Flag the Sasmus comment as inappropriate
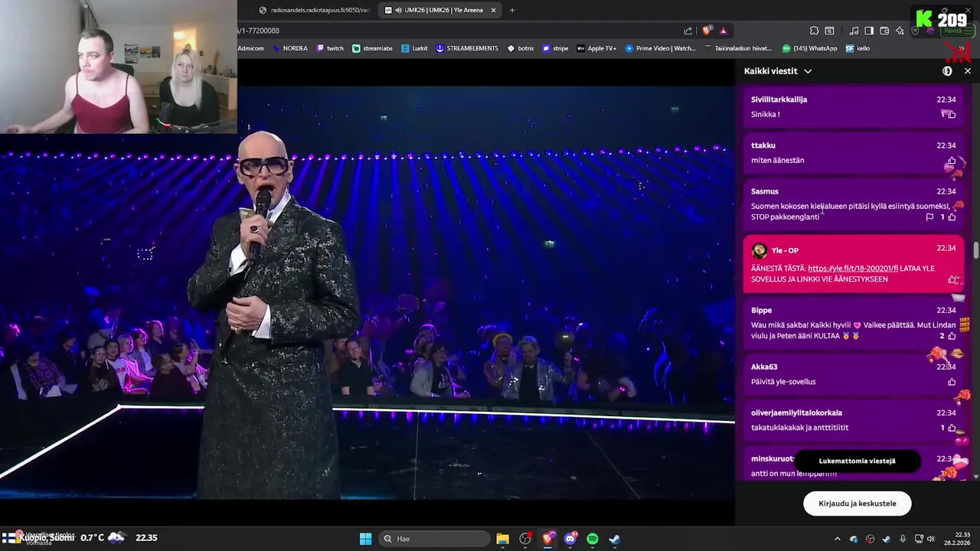The image size is (980, 551). pos(929,217)
